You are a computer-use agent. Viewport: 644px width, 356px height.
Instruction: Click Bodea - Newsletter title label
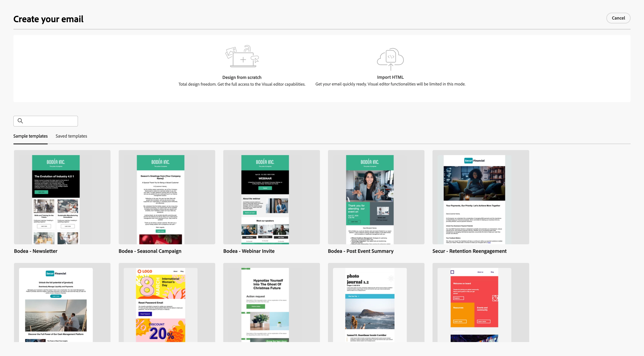pos(36,251)
